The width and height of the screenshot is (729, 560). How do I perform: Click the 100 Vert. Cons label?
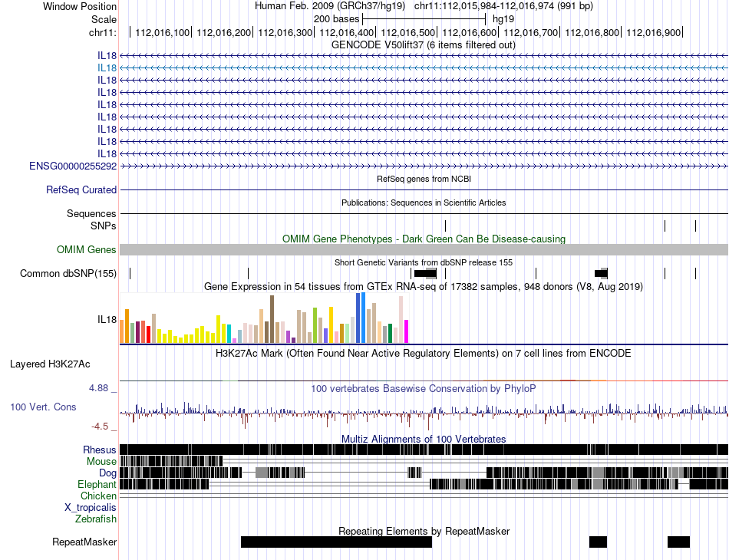pyautogui.click(x=43, y=407)
